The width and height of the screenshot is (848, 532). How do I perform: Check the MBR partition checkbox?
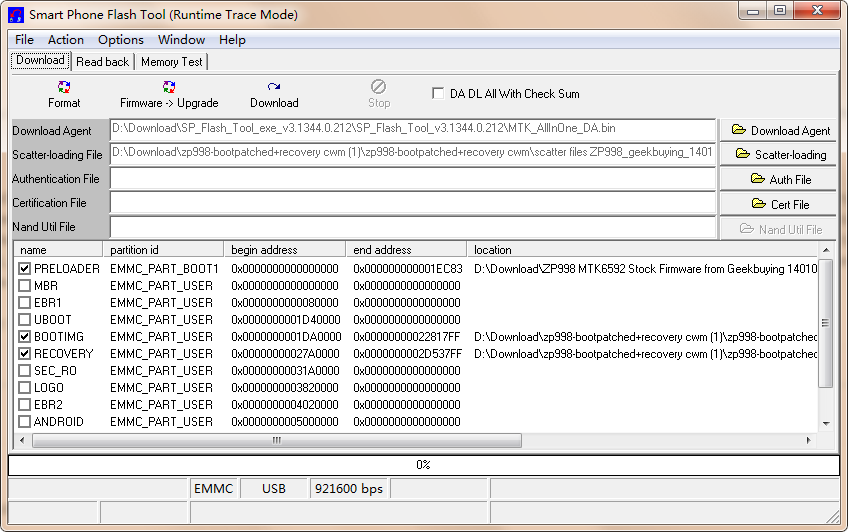click(x=24, y=285)
